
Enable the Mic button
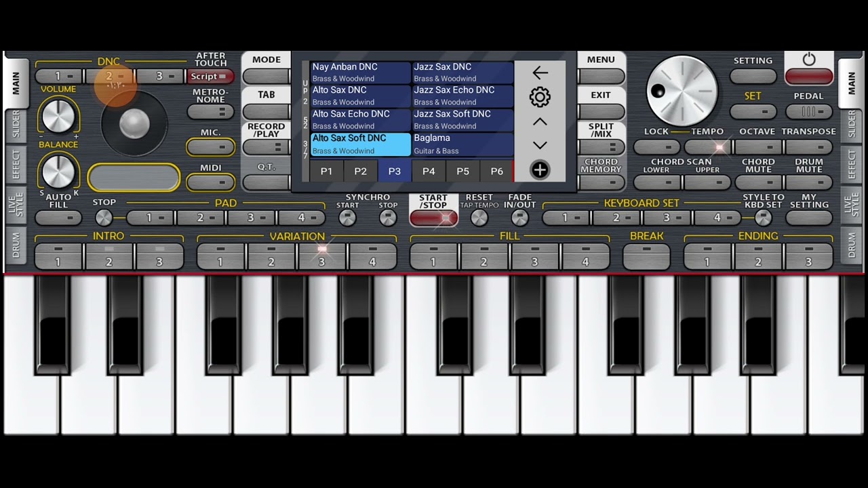pos(211,146)
